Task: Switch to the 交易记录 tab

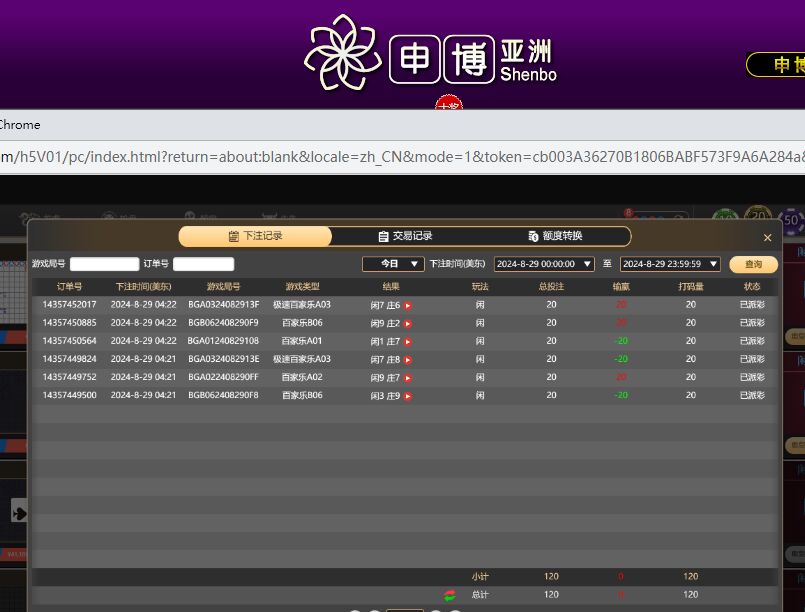Action: pos(405,236)
